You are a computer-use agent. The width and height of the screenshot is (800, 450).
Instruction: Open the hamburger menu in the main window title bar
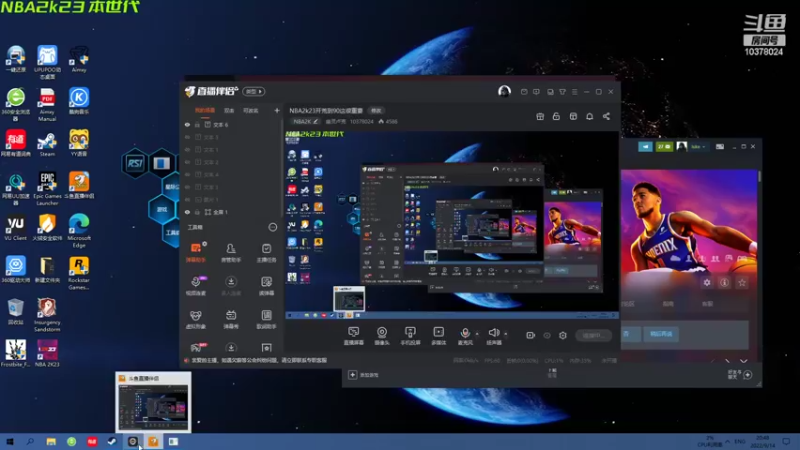(x=574, y=92)
